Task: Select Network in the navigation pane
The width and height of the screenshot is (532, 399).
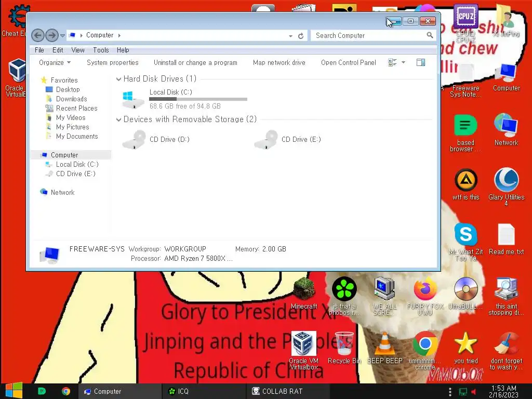Action: point(62,192)
